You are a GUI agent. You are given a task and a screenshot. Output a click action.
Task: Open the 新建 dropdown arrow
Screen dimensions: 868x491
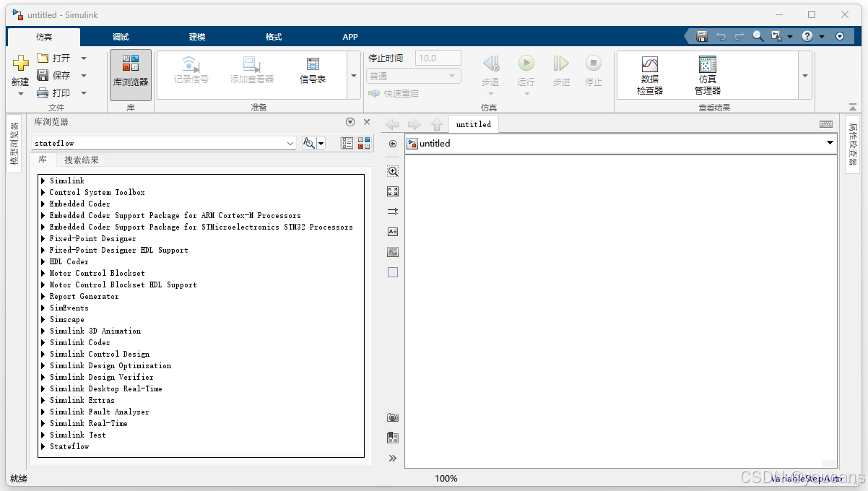coord(20,93)
